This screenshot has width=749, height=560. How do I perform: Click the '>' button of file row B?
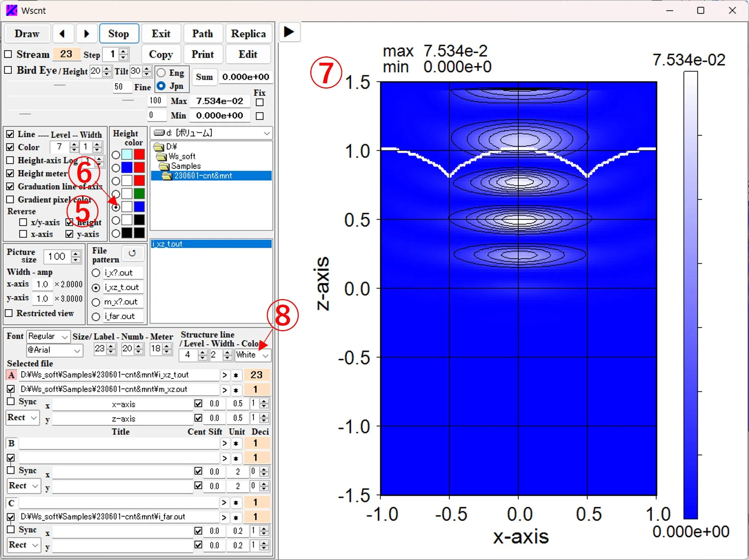click(x=225, y=443)
